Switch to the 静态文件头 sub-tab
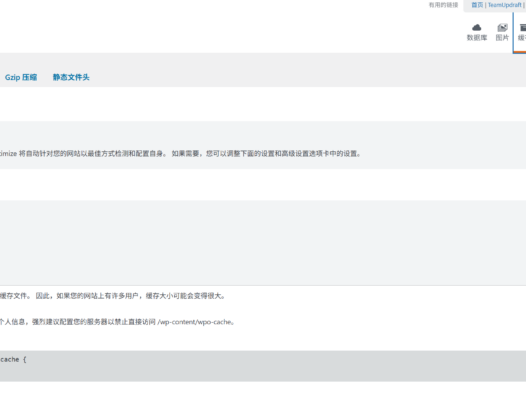The height and width of the screenshot is (394, 526). [x=71, y=77]
